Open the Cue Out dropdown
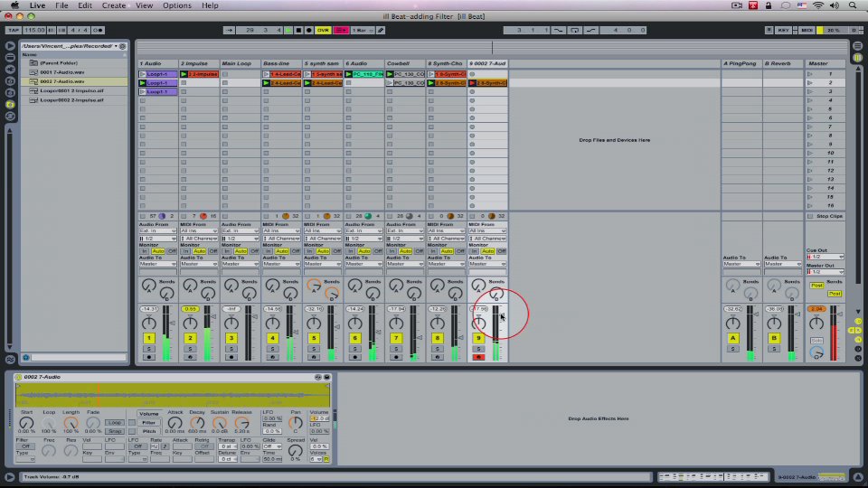Image resolution: width=868 pixels, height=488 pixels. coord(825,257)
